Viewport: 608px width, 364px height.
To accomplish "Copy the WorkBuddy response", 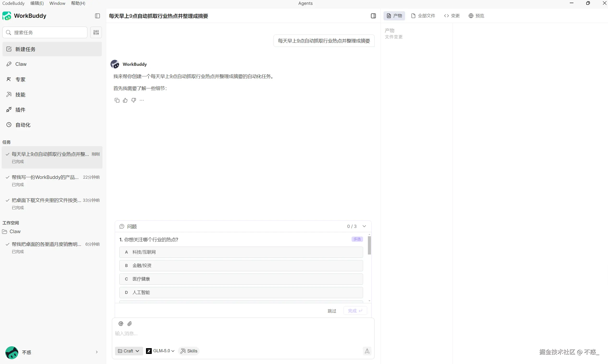I will click(x=117, y=100).
